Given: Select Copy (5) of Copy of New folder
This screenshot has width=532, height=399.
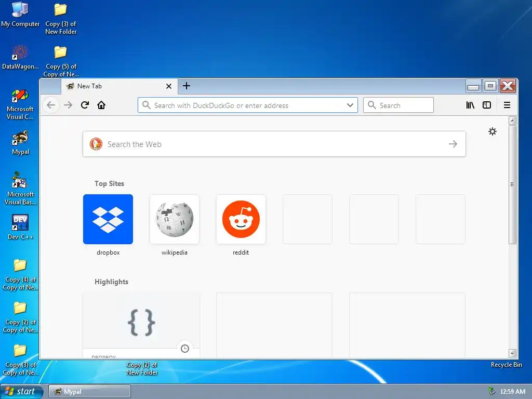Looking at the screenshot, I should click(x=61, y=61).
